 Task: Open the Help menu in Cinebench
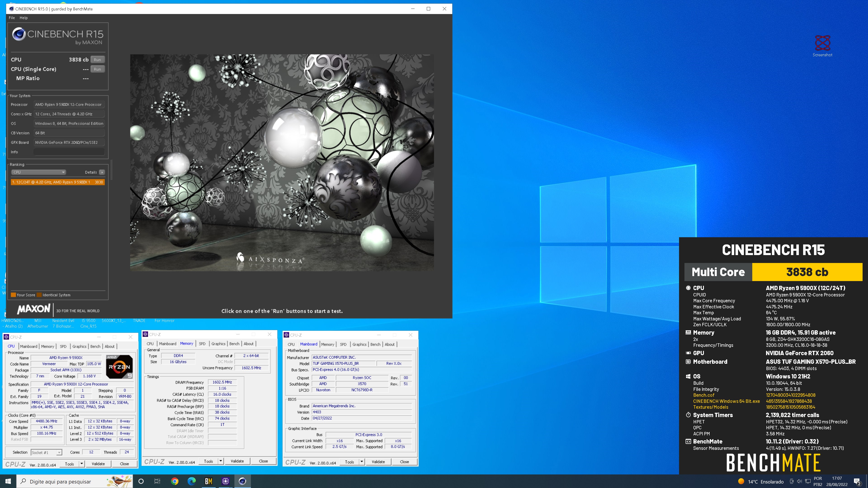tap(24, 18)
